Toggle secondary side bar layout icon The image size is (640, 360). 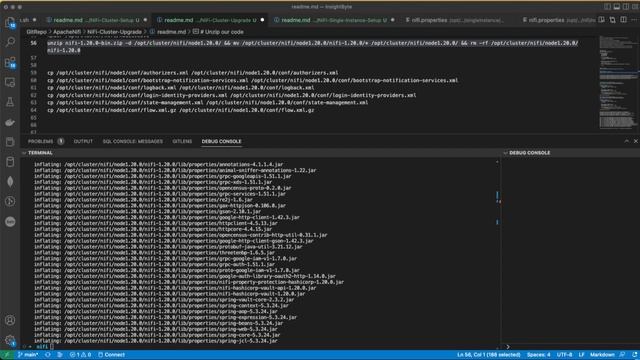(626, 7)
